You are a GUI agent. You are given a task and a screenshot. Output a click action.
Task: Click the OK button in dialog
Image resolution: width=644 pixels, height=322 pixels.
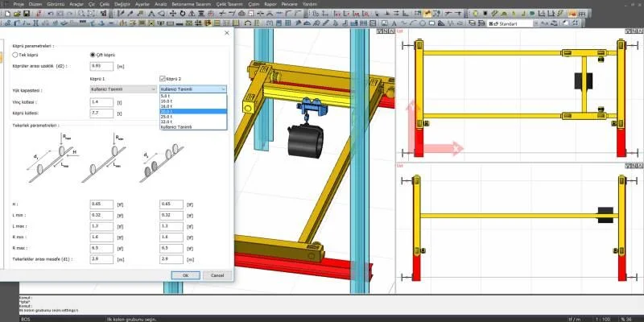coord(186,275)
